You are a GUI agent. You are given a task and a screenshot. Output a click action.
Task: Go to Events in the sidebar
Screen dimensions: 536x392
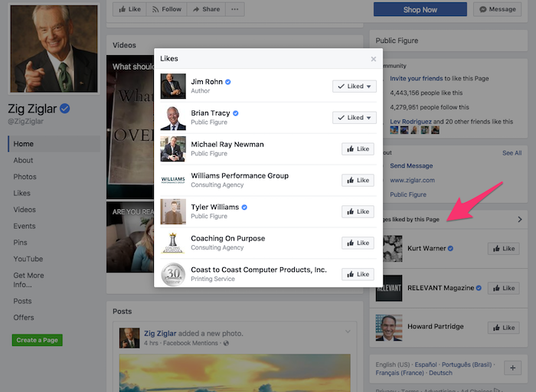tap(25, 226)
